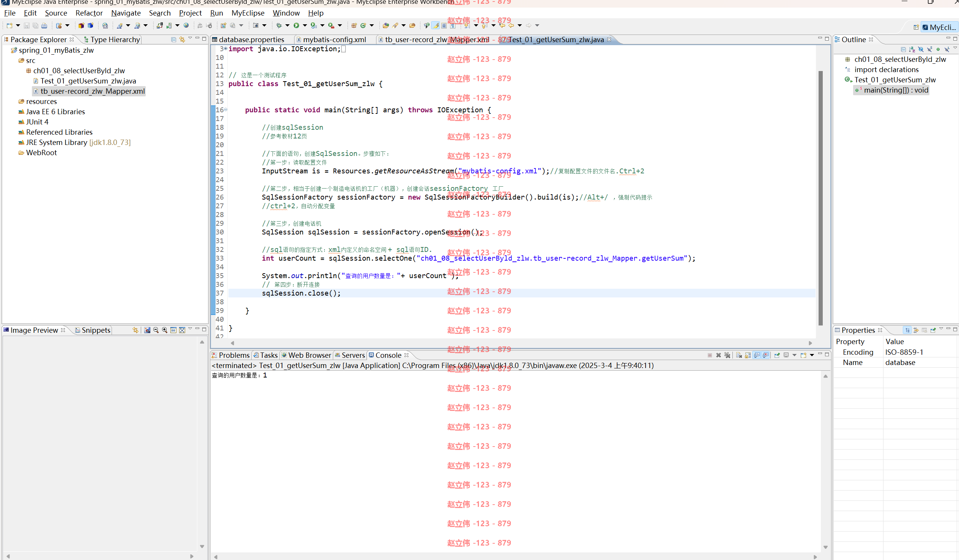Open the Run button dropdown arrow
Viewport: 959px width, 560px height.
[305, 25]
